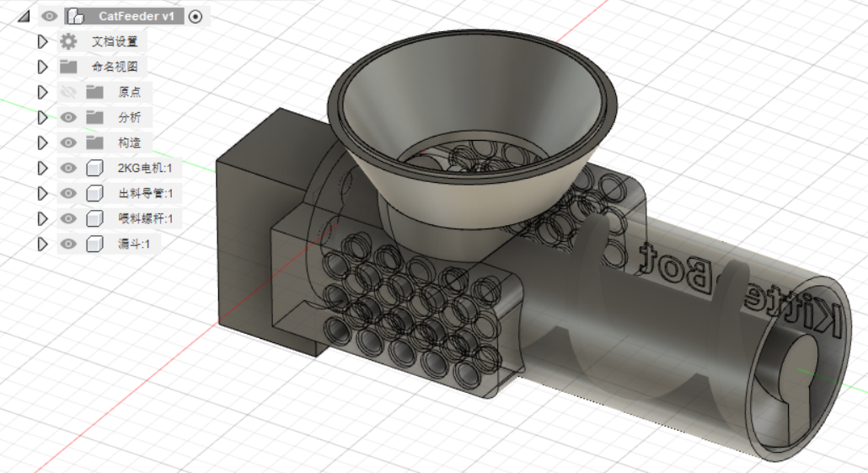Activate CatFeeder v1 component radio button
The image size is (868, 473).
click(196, 17)
